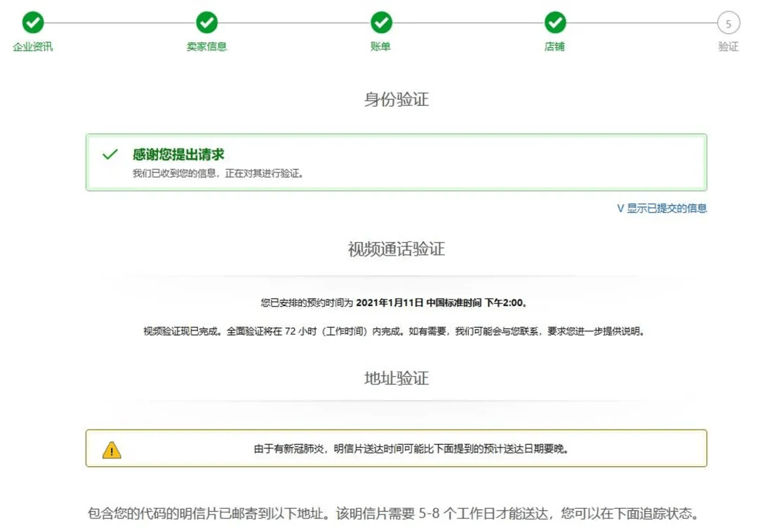Go to the 企业资讯 step label
This screenshot has height=532, width=758.
[x=33, y=47]
